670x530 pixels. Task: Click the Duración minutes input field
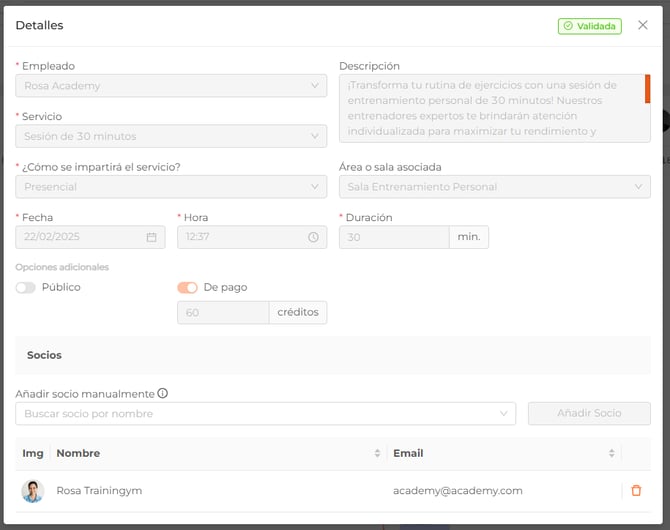pos(394,237)
